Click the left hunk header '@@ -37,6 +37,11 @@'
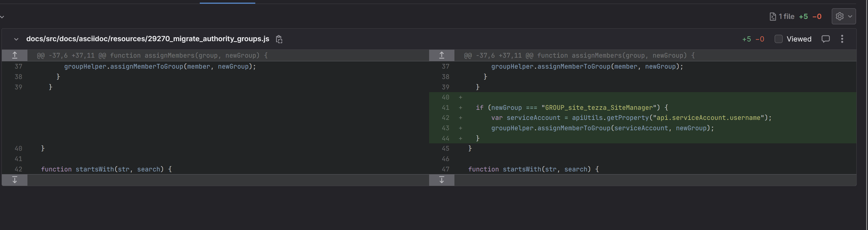Screen dimensions: 868x230 click(152, 55)
